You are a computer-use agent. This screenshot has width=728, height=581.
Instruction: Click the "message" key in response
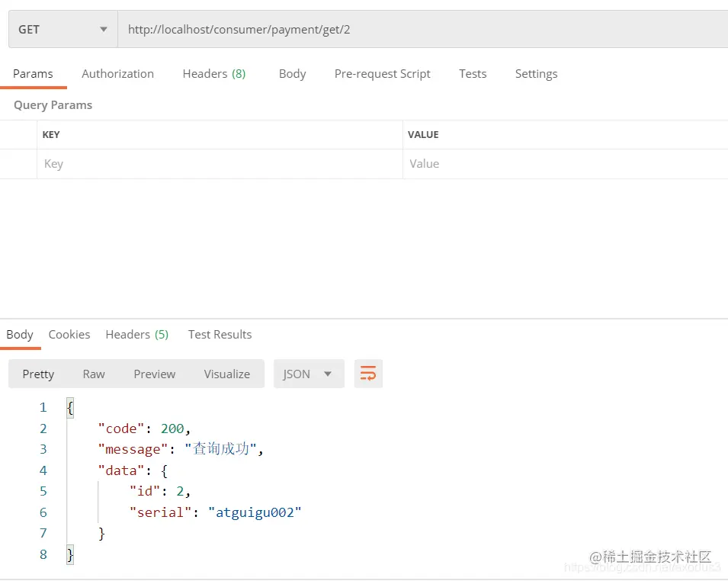133,449
